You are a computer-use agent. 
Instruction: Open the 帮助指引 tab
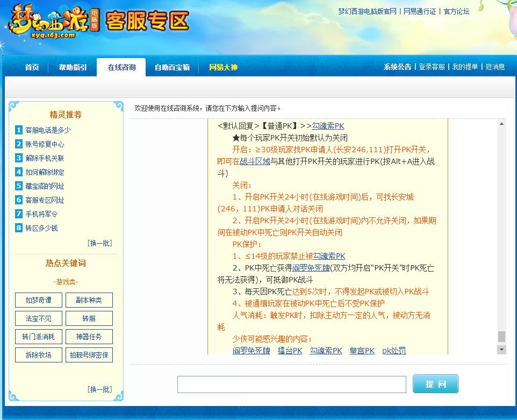(72, 68)
